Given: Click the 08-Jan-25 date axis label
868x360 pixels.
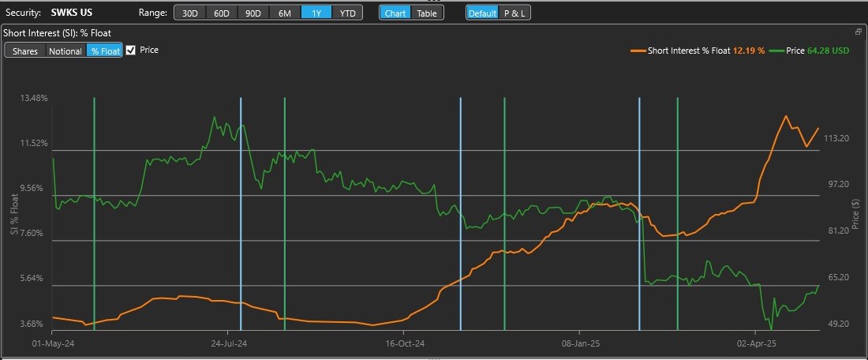Looking at the screenshot, I should pyautogui.click(x=580, y=343).
